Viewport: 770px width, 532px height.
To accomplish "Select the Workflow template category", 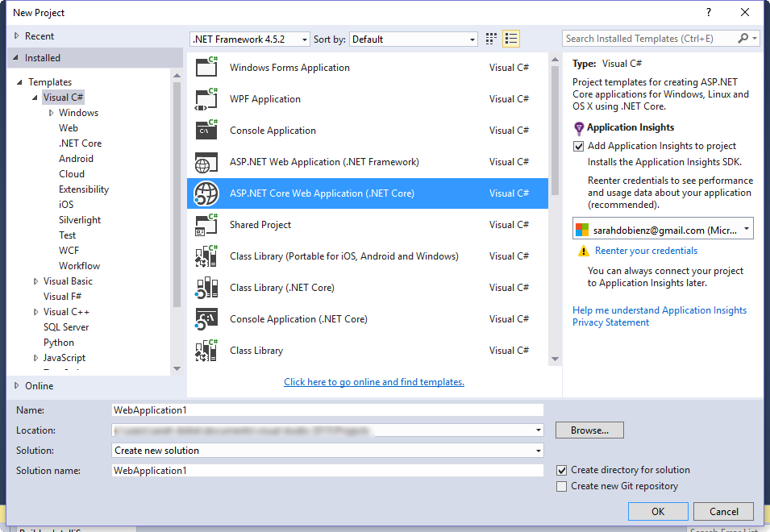I will pos(80,265).
